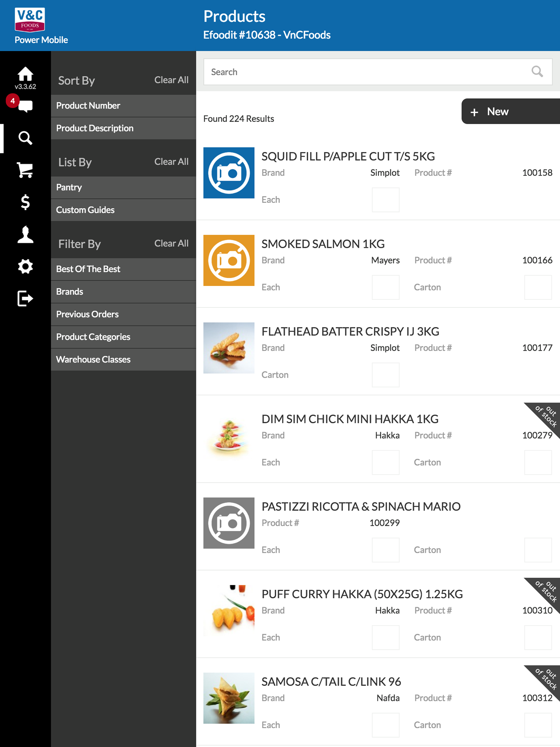This screenshot has width=560, height=747.
Task: Sort by Product Number
Action: (x=123, y=106)
